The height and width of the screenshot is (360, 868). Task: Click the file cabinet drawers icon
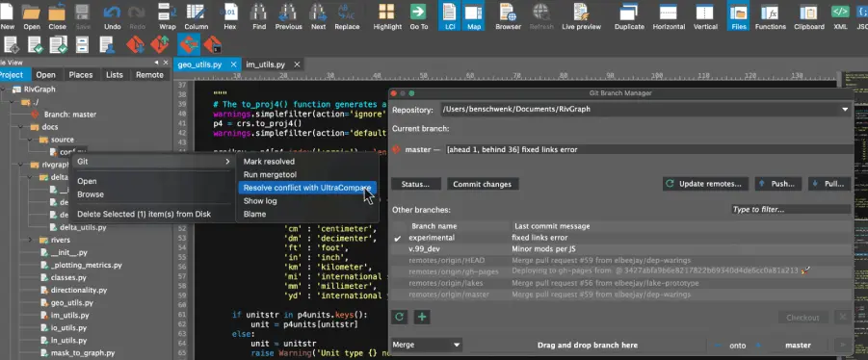coord(83,44)
